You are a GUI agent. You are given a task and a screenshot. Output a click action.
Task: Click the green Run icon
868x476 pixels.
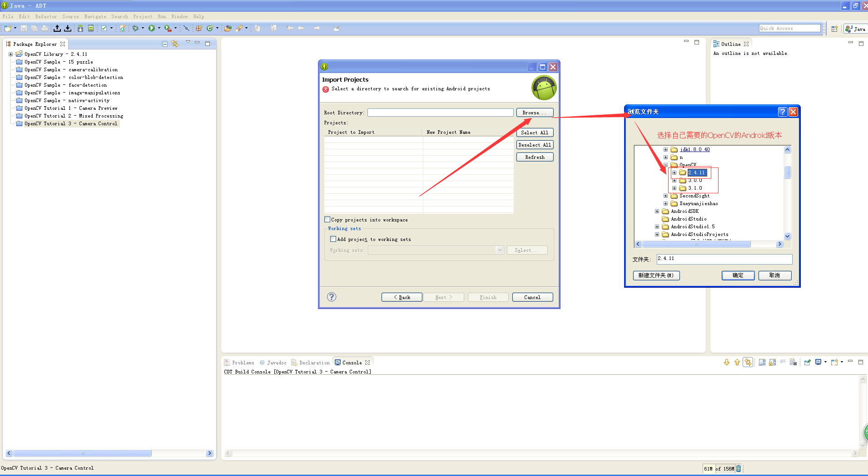152,28
